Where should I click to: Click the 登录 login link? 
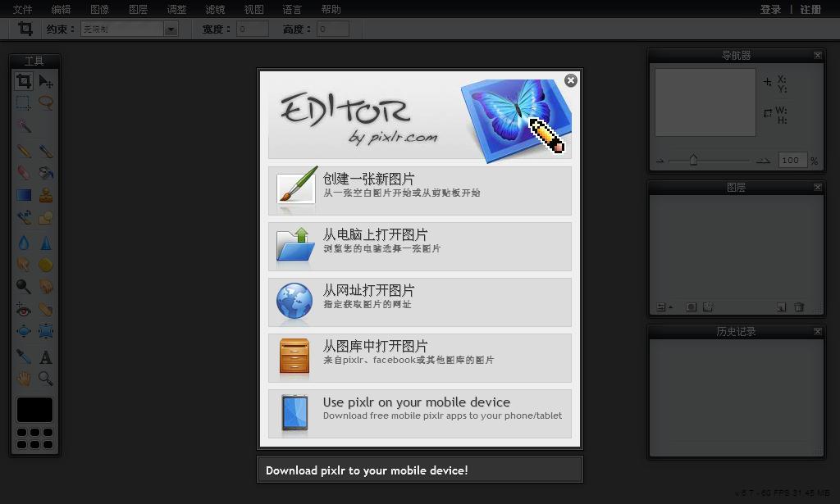tap(770, 10)
